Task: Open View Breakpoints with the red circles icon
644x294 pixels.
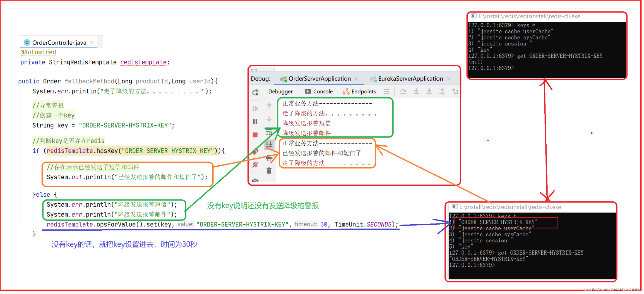Action: [255, 151]
